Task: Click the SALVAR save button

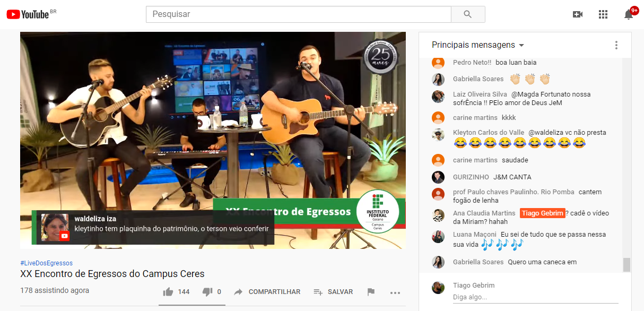Action: (x=333, y=292)
